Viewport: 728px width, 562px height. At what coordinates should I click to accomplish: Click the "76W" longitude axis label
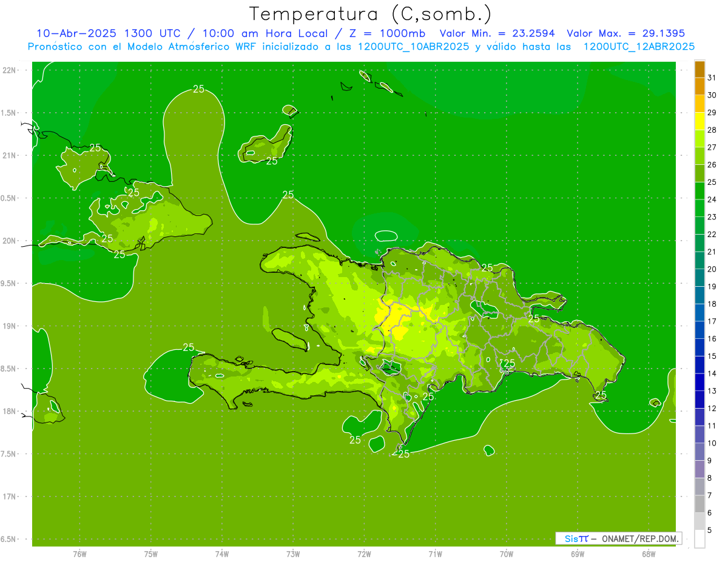79,554
